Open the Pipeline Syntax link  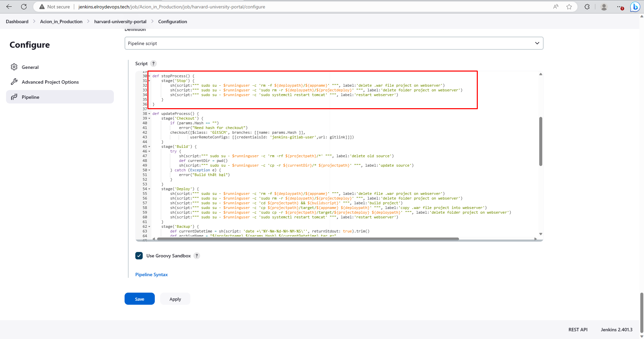coord(151,274)
